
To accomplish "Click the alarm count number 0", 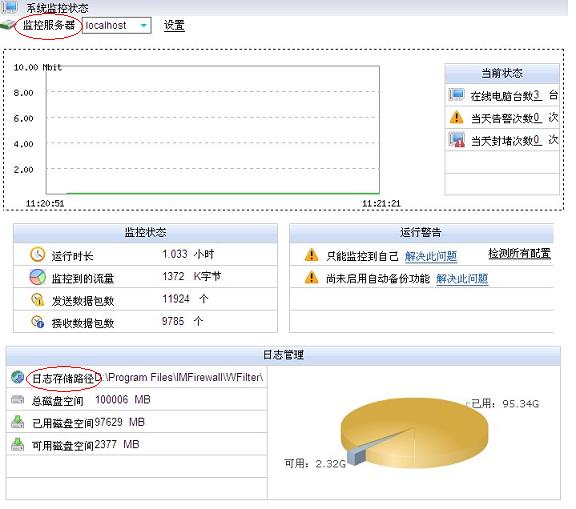I will [536, 118].
